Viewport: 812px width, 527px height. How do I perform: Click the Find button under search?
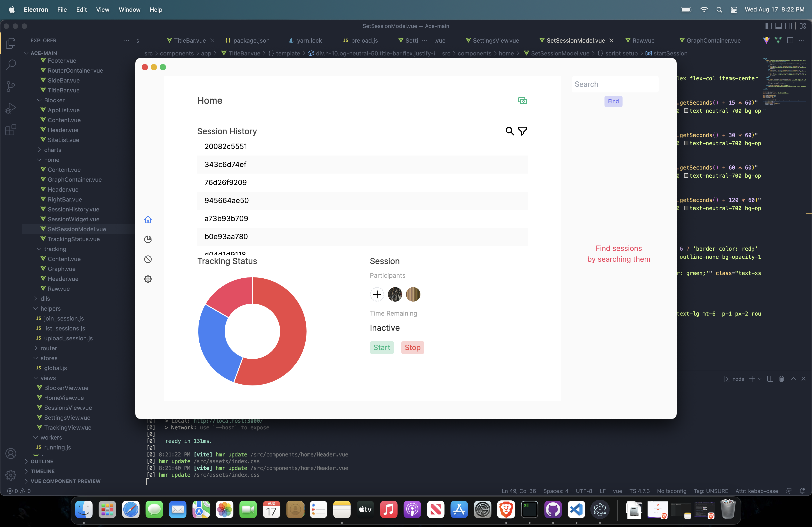[613, 101]
